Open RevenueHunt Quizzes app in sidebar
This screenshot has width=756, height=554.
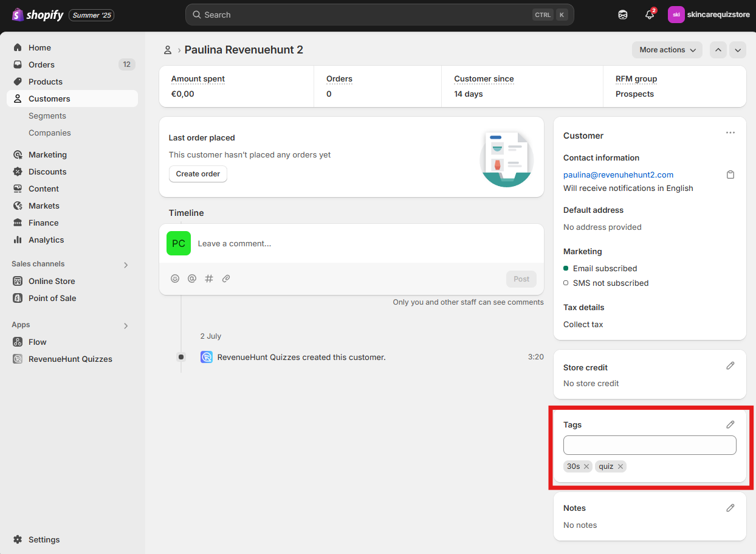(72, 359)
